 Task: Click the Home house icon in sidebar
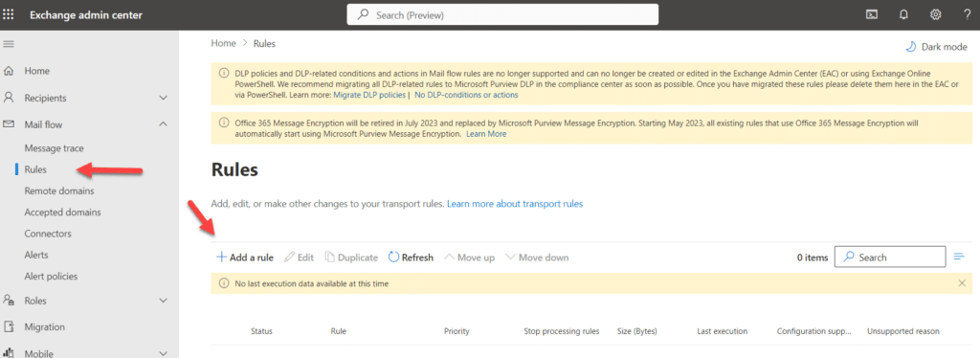[x=9, y=71]
